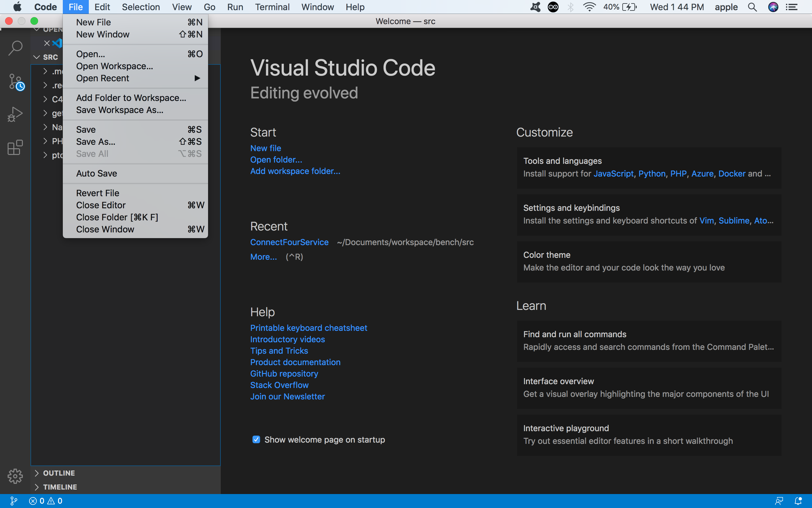The width and height of the screenshot is (812, 508).
Task: Open the Selection menu in menu bar
Action: point(141,7)
